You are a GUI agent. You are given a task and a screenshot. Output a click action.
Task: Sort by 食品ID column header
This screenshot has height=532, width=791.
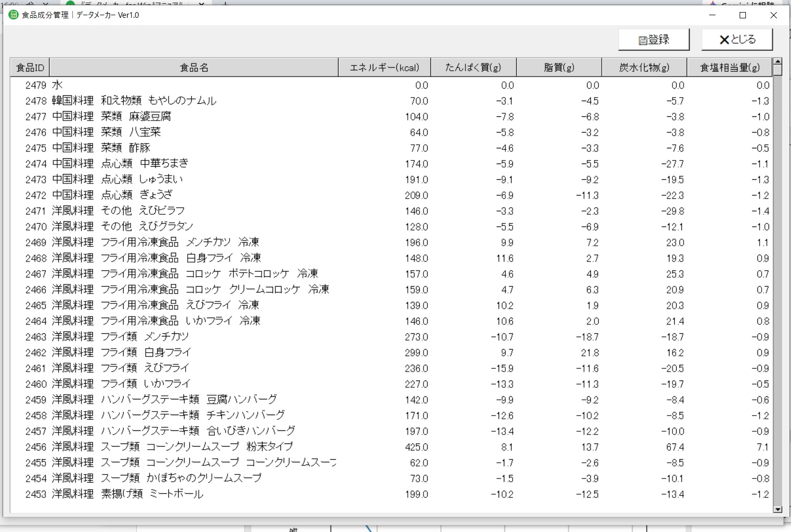(x=30, y=68)
